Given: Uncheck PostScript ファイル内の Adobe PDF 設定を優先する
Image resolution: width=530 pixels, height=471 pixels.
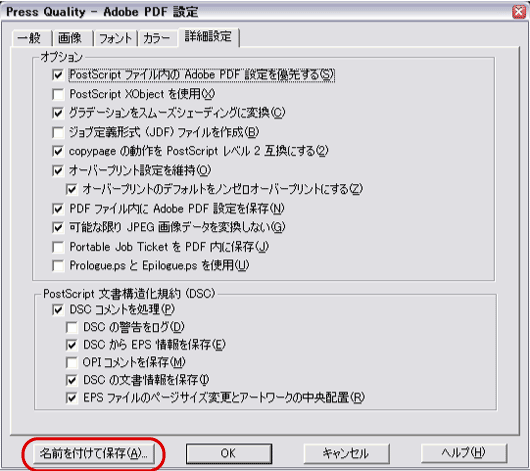Looking at the screenshot, I should pyautogui.click(x=58, y=75).
